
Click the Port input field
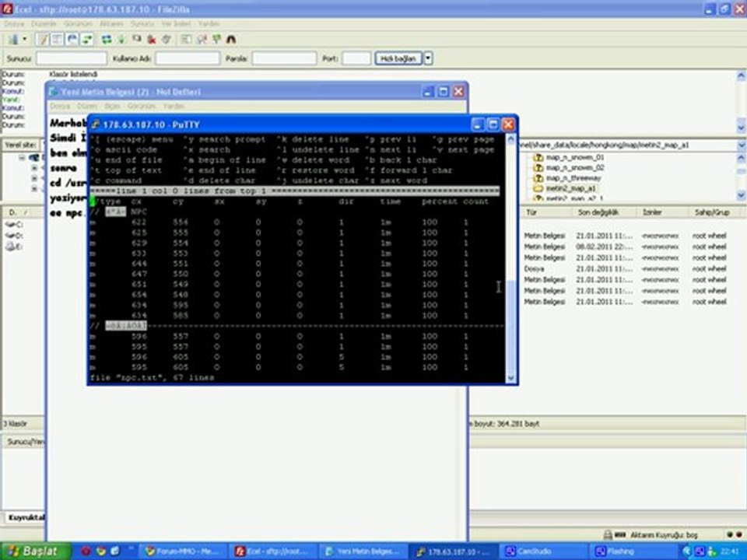point(356,58)
